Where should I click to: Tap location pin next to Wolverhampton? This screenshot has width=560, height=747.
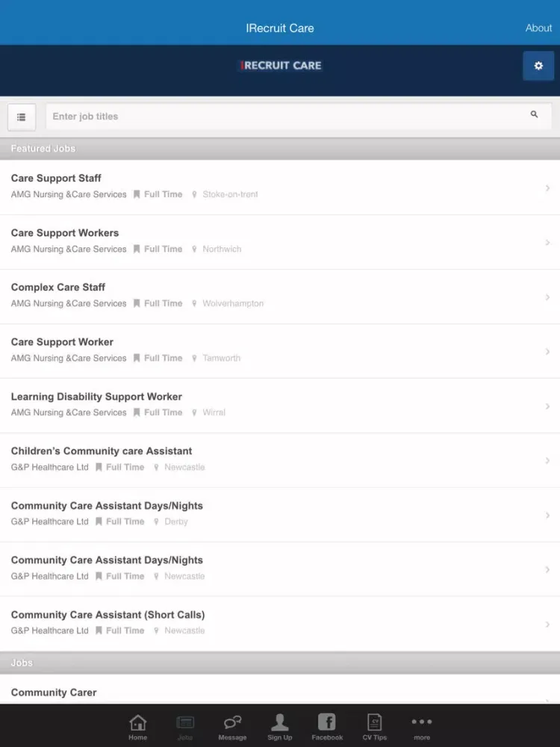tap(194, 303)
